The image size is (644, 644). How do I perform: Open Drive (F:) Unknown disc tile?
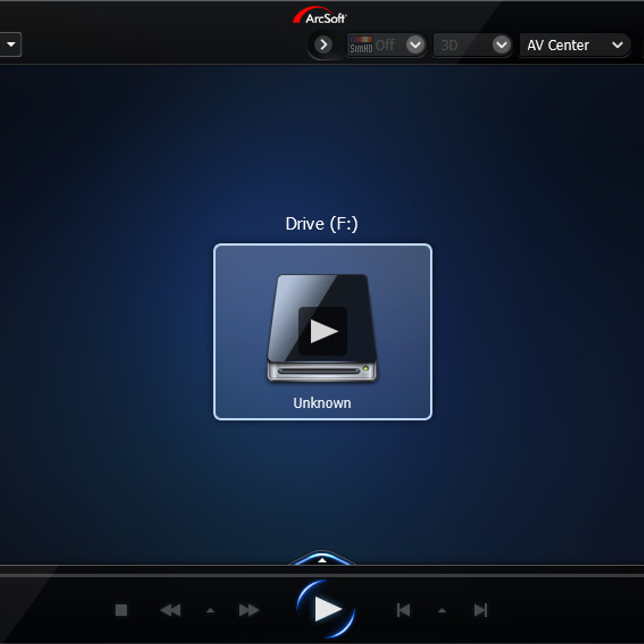322,332
